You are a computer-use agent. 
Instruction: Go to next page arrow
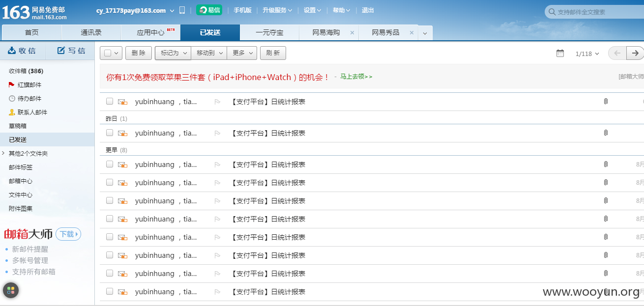coord(635,53)
